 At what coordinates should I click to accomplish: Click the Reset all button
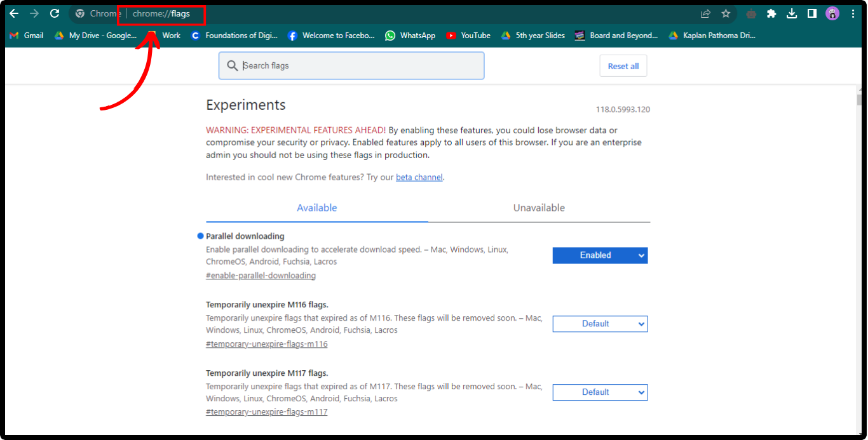[623, 66]
